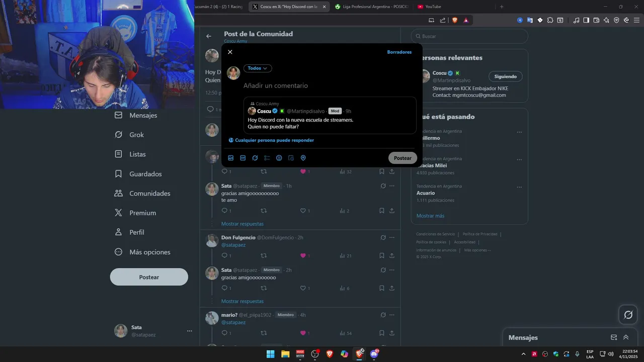Click the sidebar Postear button
The image size is (644, 362).
[x=149, y=277]
